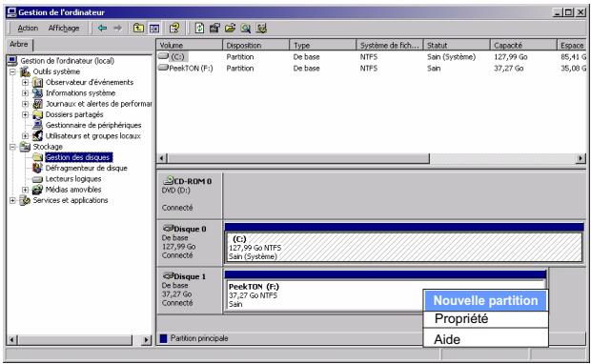This screenshot has height=364, width=591.
Task: Click left arrow of tree pane scrollbar
Action: coord(11,340)
